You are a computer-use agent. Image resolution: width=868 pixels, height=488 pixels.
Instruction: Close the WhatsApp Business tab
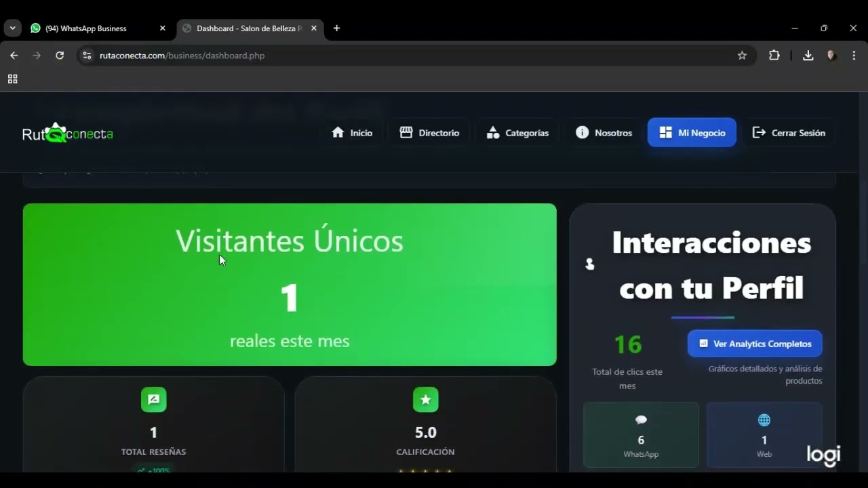coord(162,28)
